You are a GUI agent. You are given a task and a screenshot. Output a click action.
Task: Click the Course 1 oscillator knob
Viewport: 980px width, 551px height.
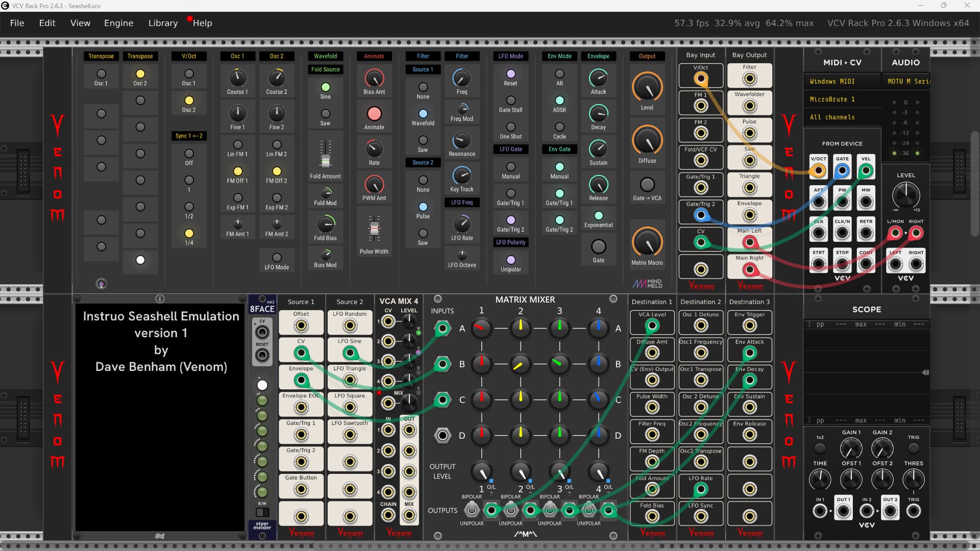point(237,79)
